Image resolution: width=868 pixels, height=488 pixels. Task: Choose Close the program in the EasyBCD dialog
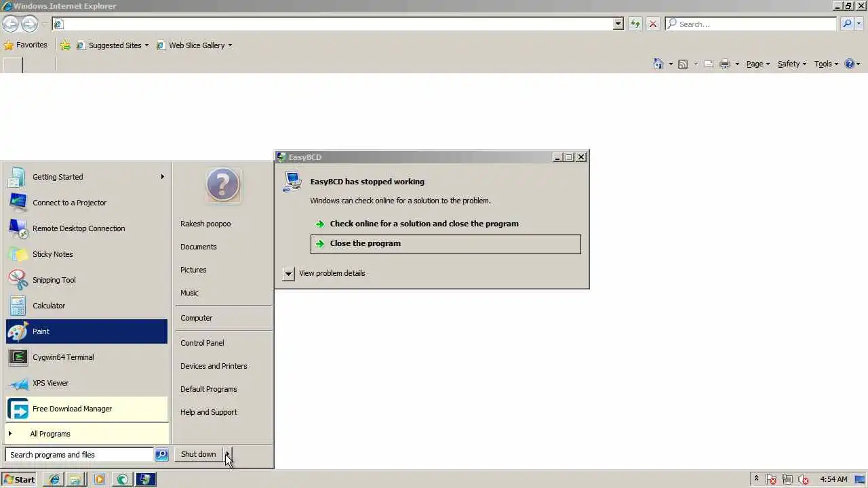[446, 244]
